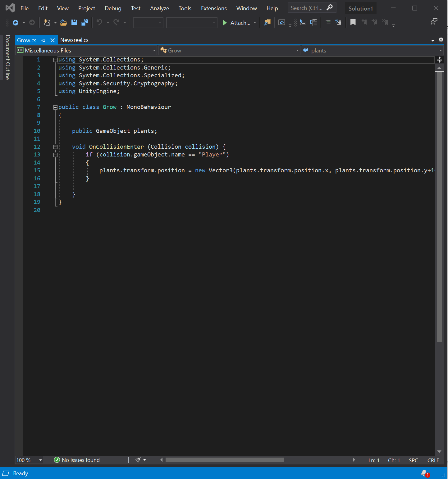
Task: Open the Debug menu
Action: 113,8
